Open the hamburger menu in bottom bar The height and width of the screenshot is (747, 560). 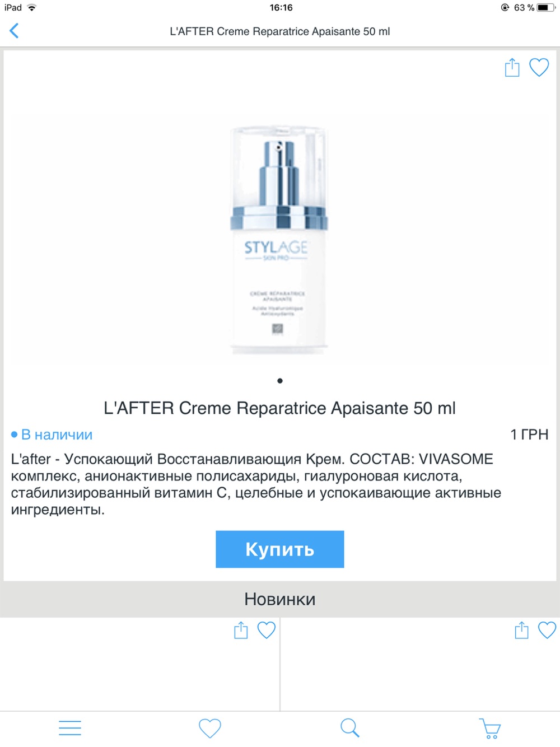tap(70, 728)
